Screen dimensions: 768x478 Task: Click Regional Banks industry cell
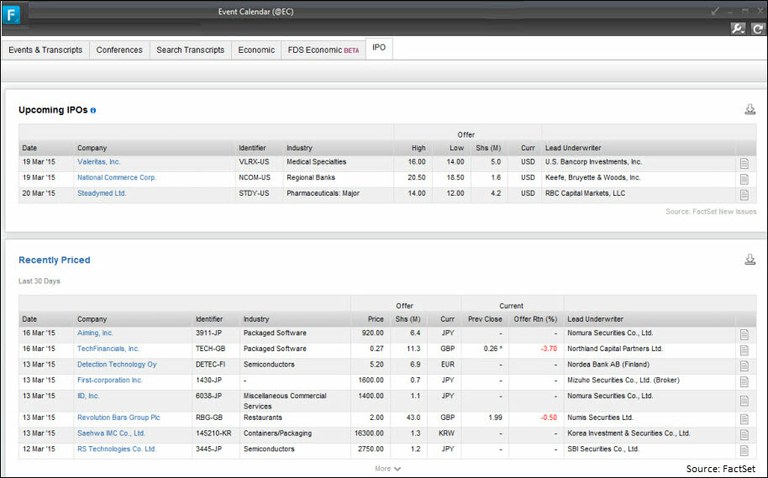[311, 177]
